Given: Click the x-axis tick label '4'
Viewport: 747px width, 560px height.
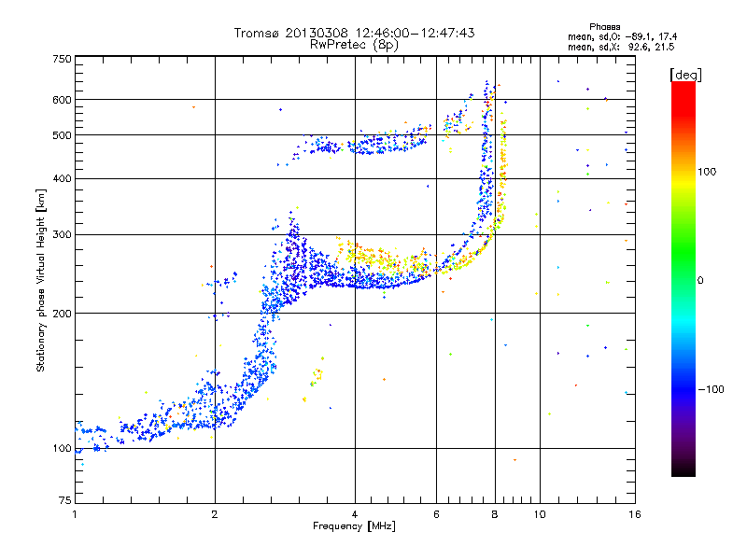Looking at the screenshot, I should pos(355,514).
